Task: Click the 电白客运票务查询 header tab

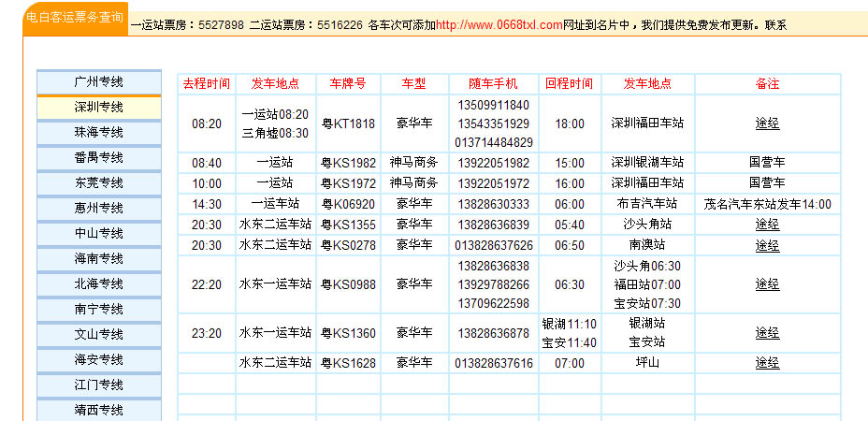Action: coord(74,18)
